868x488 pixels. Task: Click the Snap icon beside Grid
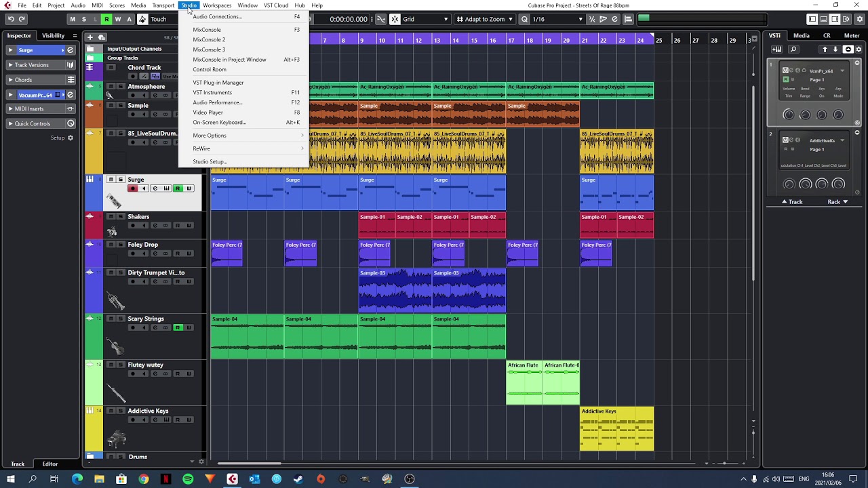click(395, 19)
